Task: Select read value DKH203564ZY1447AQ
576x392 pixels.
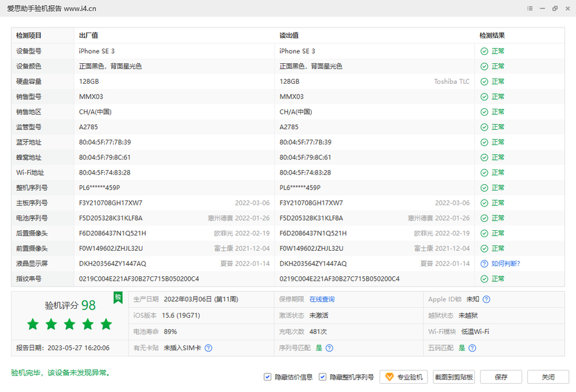Action: (313, 263)
